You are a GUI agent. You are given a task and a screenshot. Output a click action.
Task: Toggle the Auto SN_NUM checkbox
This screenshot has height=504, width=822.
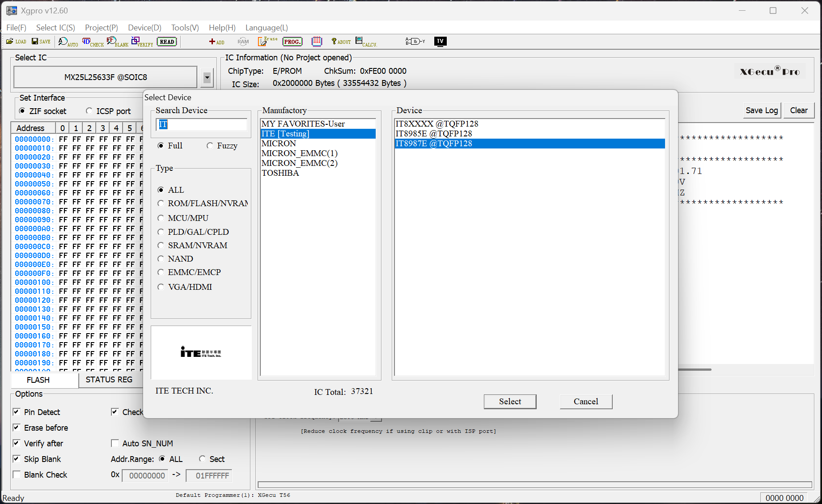115,443
